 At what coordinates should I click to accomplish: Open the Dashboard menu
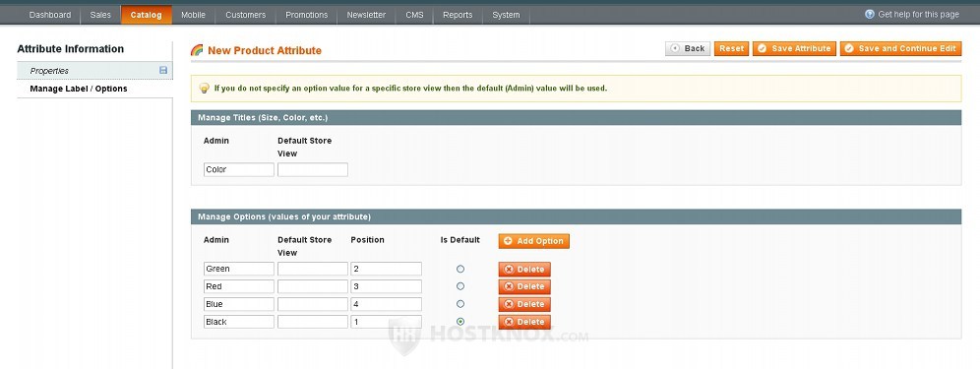tap(50, 15)
